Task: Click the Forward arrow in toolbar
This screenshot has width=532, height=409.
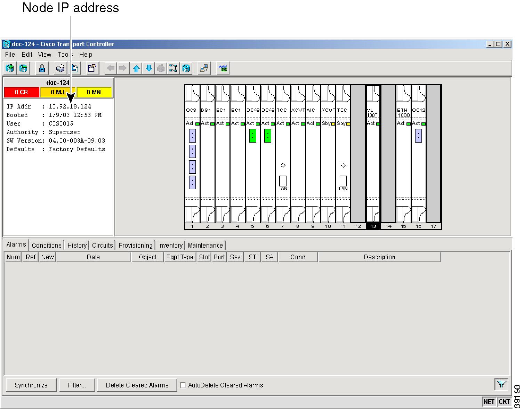Action: click(x=122, y=68)
